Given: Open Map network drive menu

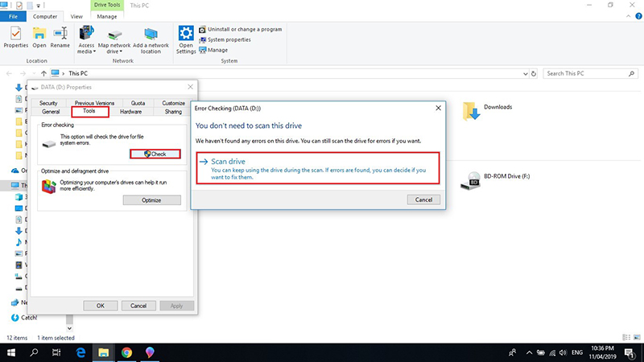Looking at the screenshot, I should tap(114, 41).
